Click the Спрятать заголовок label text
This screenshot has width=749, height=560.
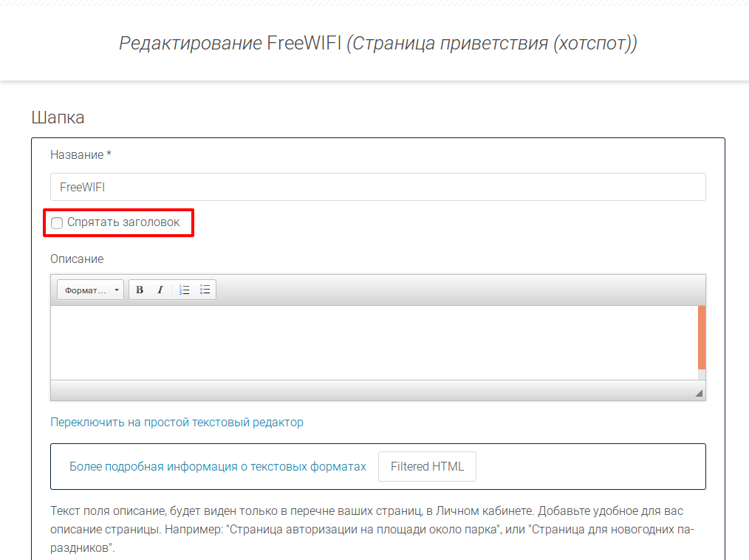point(123,222)
